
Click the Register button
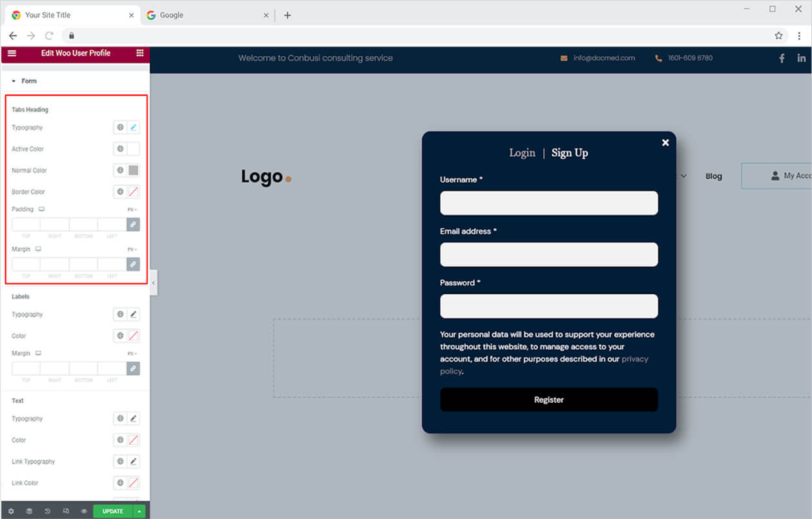pos(549,400)
